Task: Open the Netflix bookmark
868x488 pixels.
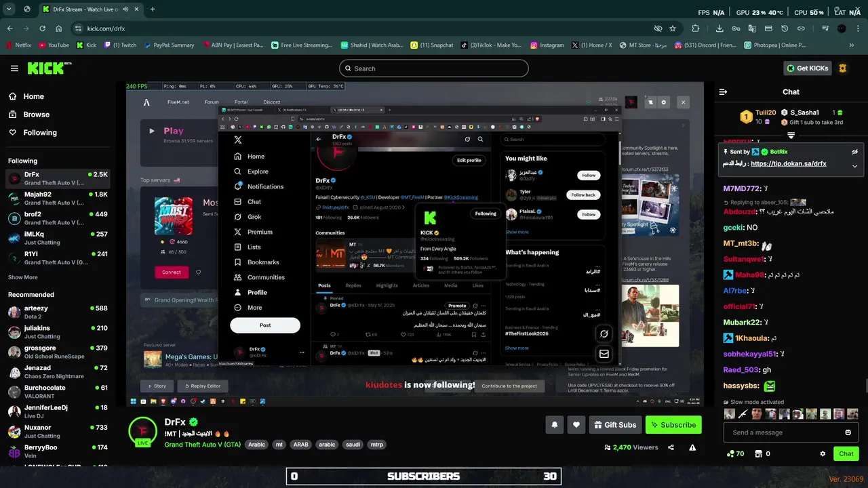Action: (x=18, y=45)
